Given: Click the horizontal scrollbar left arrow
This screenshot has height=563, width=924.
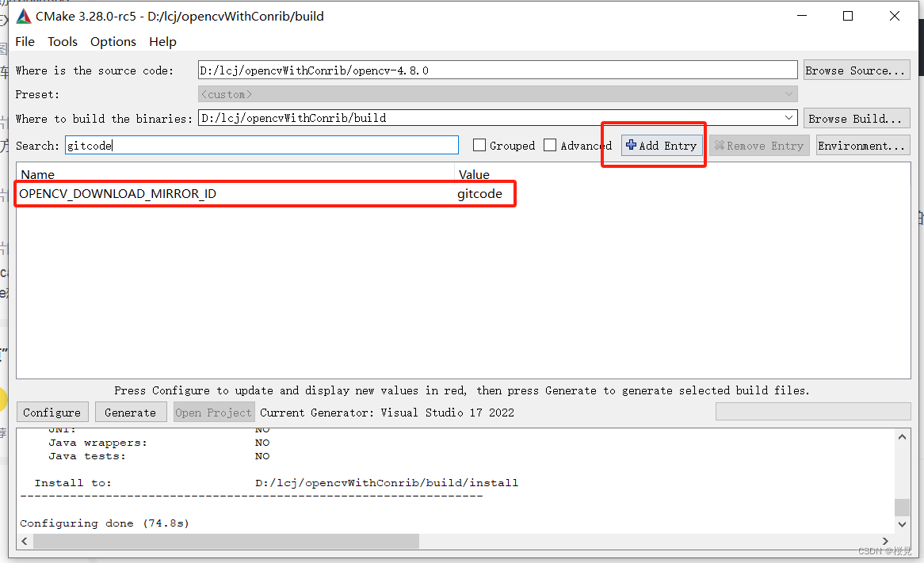Looking at the screenshot, I should click(24, 541).
